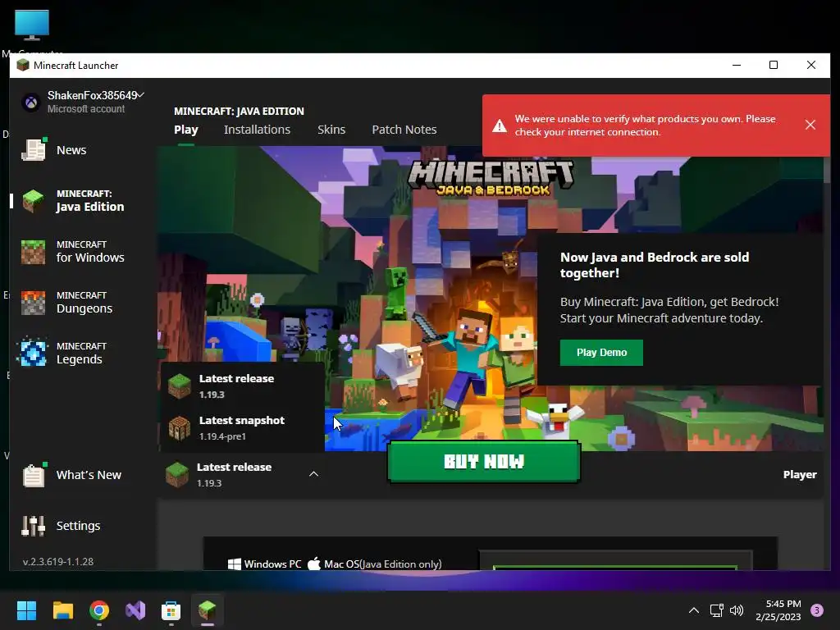Expand ShakenFox385649 account dropdown
Image resolution: width=840 pixels, height=630 pixels.
pos(141,95)
